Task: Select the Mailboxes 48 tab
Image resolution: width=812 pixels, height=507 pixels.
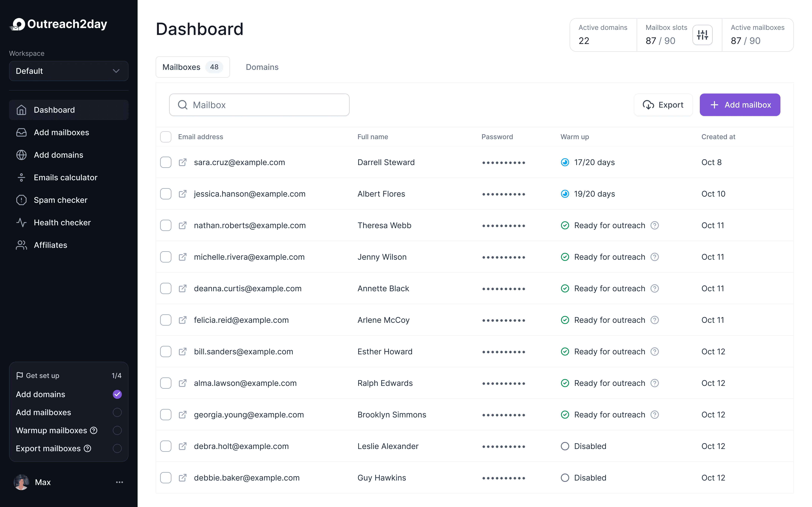Action: coord(193,67)
